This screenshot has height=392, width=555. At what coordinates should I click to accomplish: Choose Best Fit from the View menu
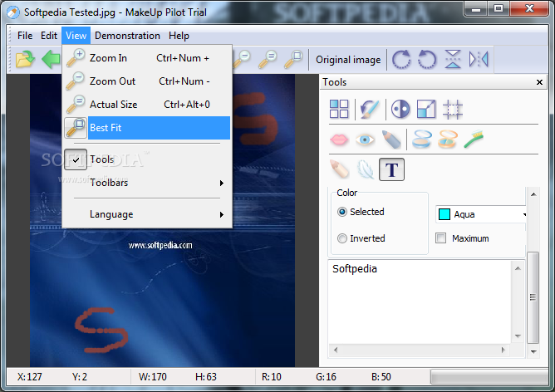[147, 128]
